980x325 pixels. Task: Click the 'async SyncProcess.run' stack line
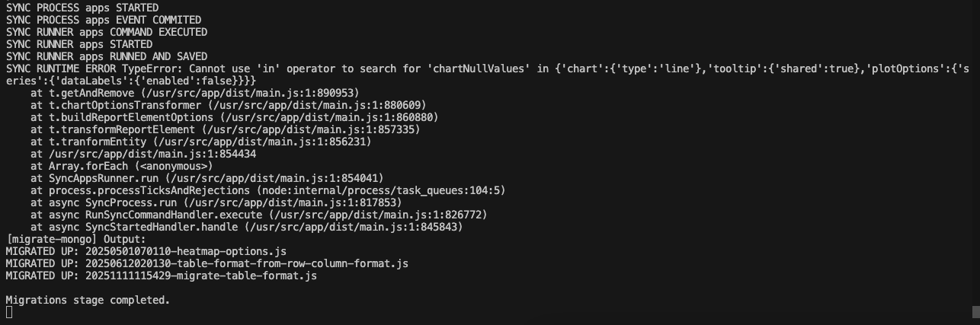[x=216, y=202]
